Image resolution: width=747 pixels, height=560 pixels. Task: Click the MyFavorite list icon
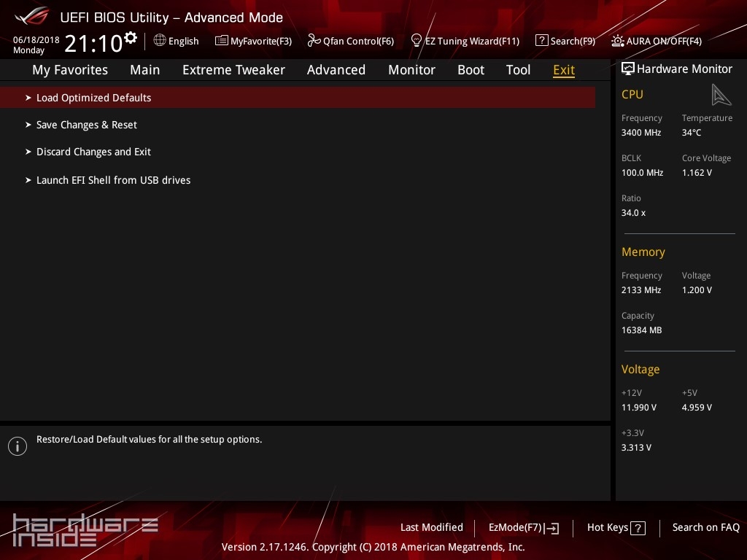click(x=221, y=41)
